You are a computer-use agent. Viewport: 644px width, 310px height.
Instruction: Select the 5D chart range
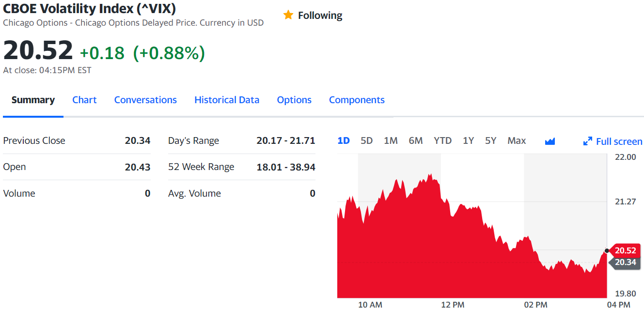coord(367,140)
